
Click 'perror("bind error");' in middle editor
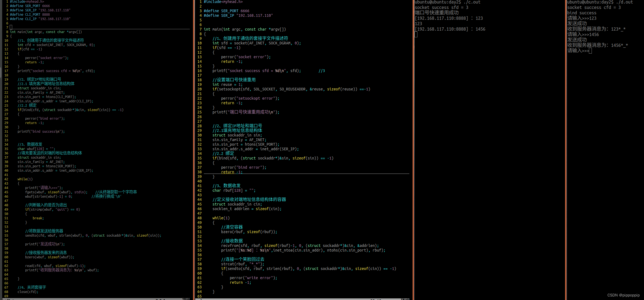tap(244, 168)
